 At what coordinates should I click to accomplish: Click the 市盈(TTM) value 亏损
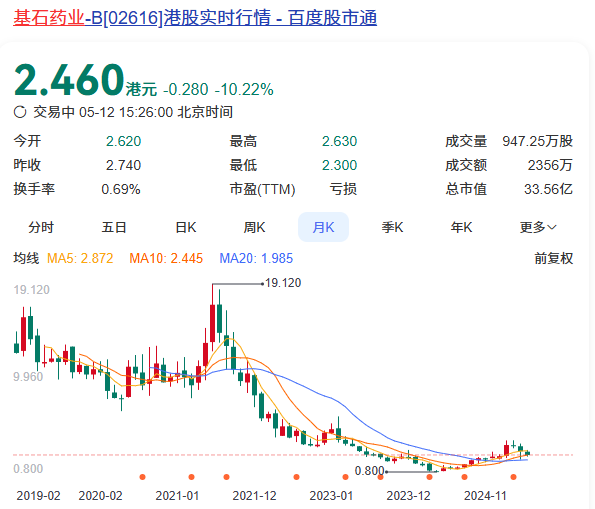[x=343, y=189]
